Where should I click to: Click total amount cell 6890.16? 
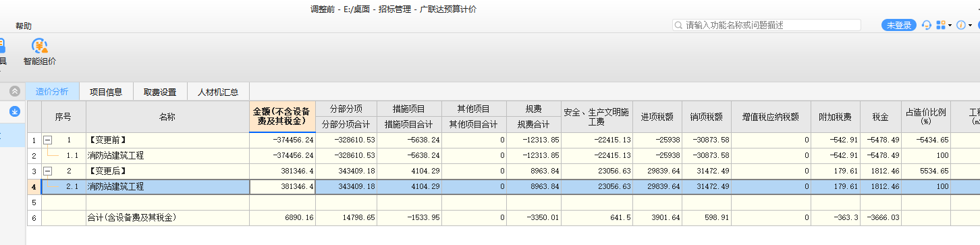282,218
